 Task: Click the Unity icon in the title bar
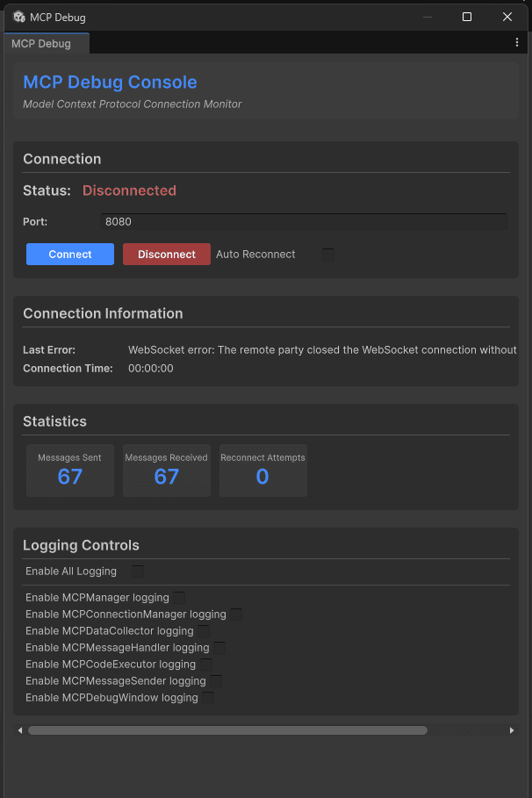[x=19, y=17]
